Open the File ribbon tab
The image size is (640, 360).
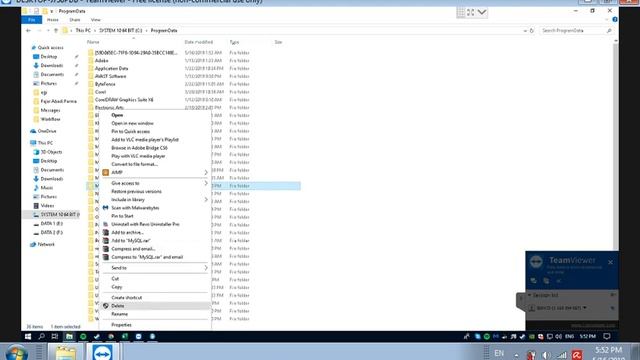point(31,20)
